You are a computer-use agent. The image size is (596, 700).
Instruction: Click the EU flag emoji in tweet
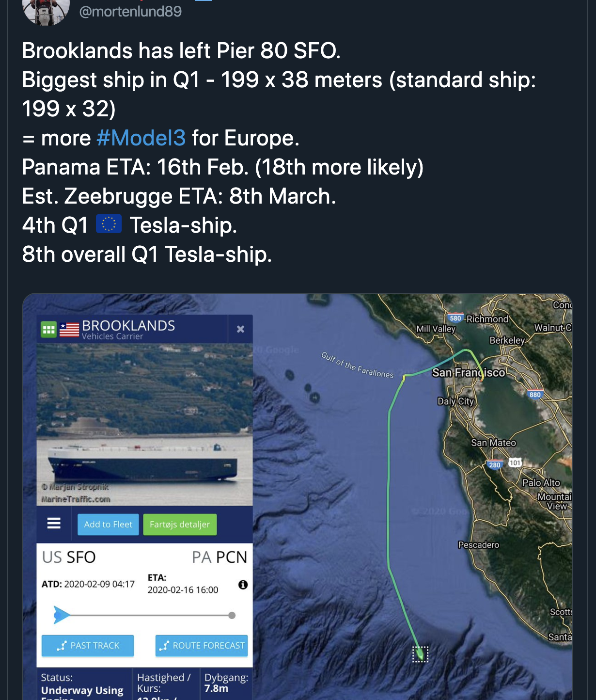pos(109,224)
